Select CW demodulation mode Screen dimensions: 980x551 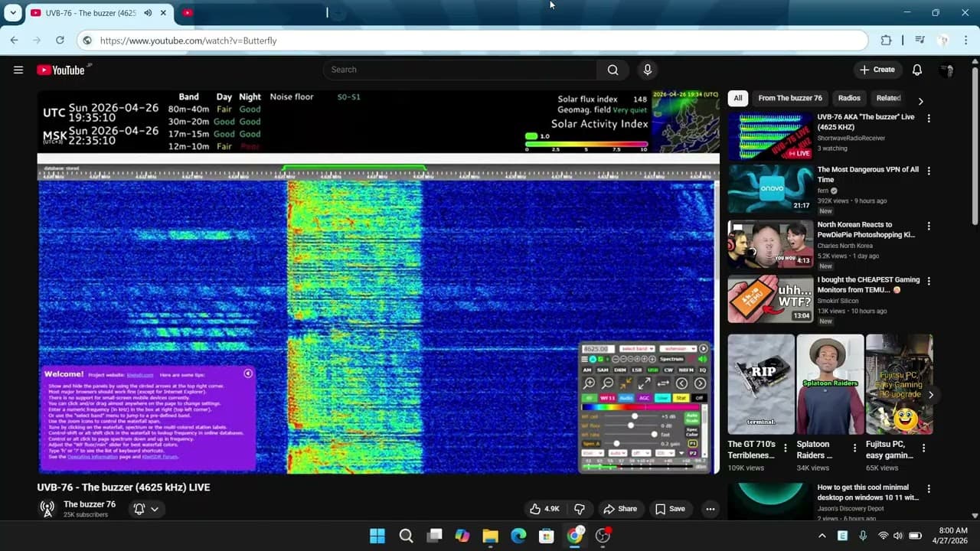[x=668, y=370]
